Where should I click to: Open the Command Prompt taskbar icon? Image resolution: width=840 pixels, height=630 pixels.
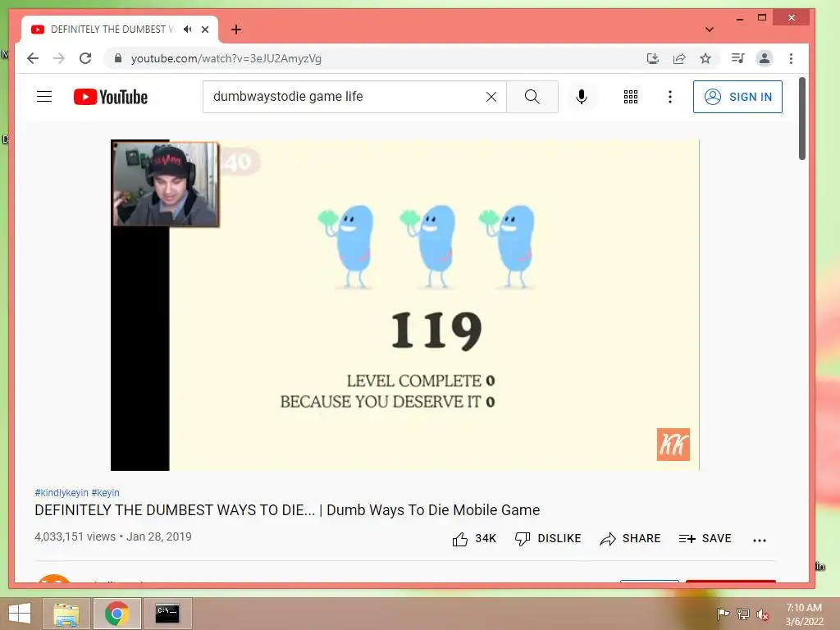point(167,614)
